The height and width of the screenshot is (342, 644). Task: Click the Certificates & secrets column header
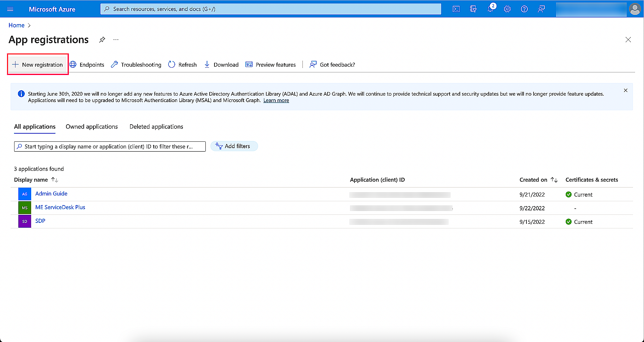pyautogui.click(x=592, y=180)
